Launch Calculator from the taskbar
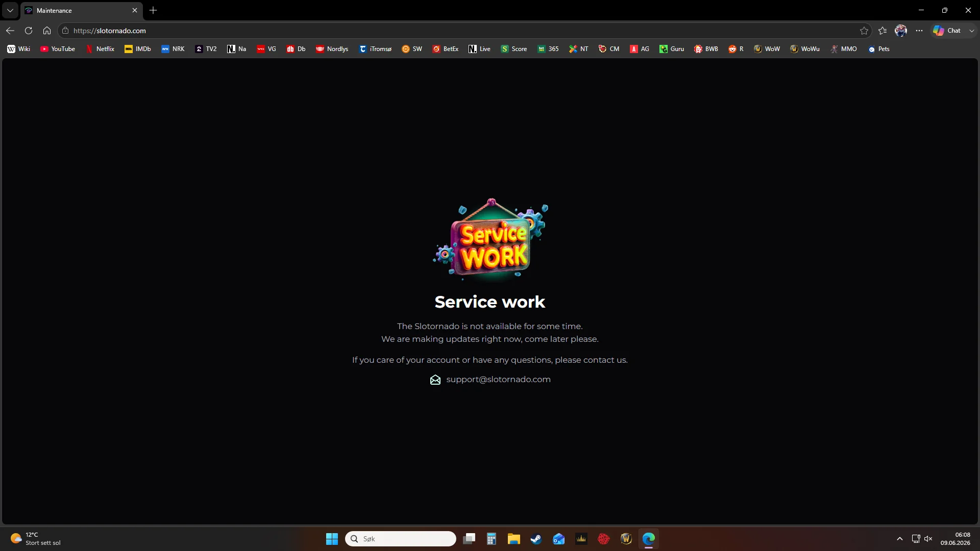 click(x=492, y=539)
